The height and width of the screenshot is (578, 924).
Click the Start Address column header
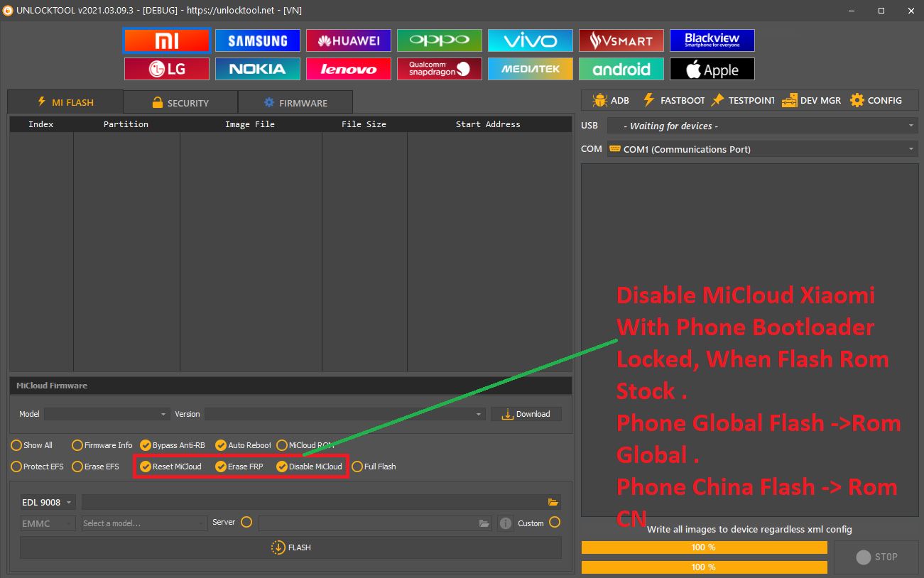[489, 124]
